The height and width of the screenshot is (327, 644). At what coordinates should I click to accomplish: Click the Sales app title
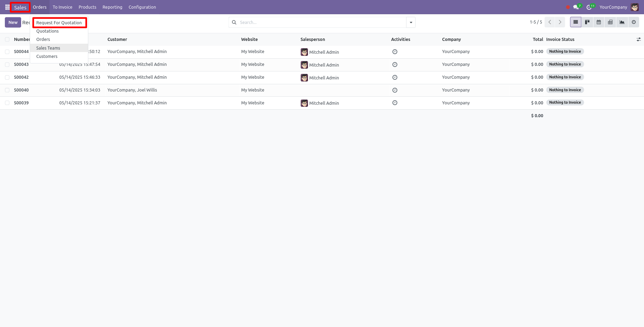click(20, 7)
